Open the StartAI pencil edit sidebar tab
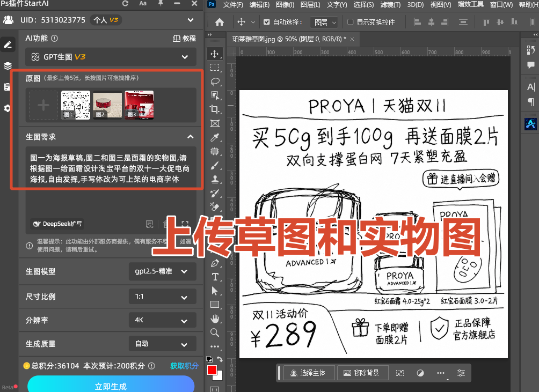 click(8, 45)
